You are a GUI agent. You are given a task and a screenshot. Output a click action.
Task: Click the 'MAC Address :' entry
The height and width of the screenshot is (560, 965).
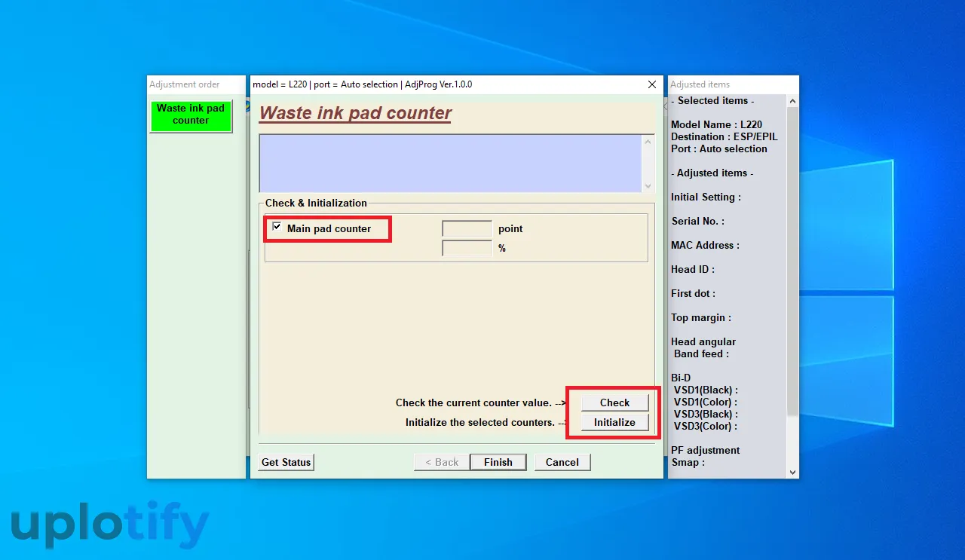point(705,245)
